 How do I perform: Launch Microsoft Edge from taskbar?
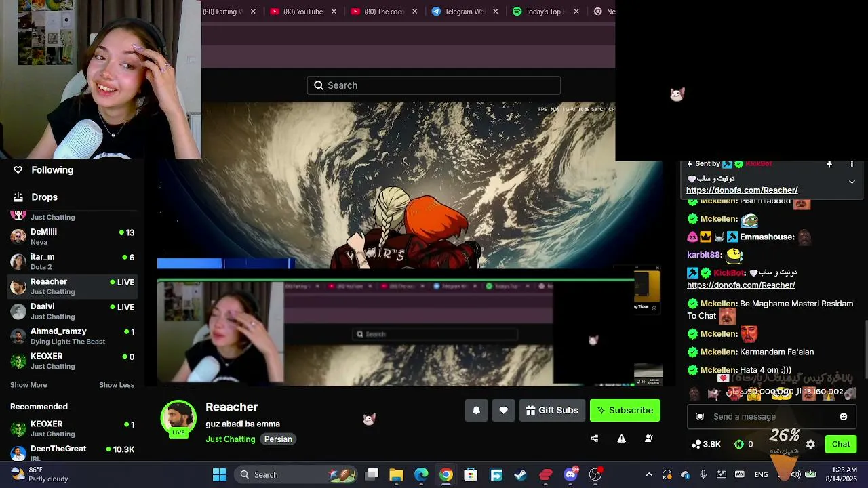421,474
